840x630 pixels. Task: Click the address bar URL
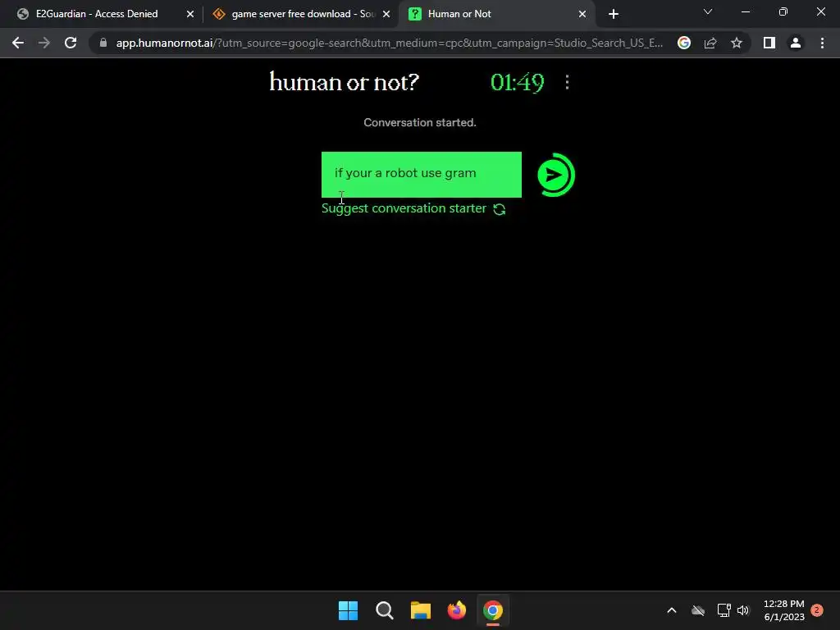(x=390, y=43)
